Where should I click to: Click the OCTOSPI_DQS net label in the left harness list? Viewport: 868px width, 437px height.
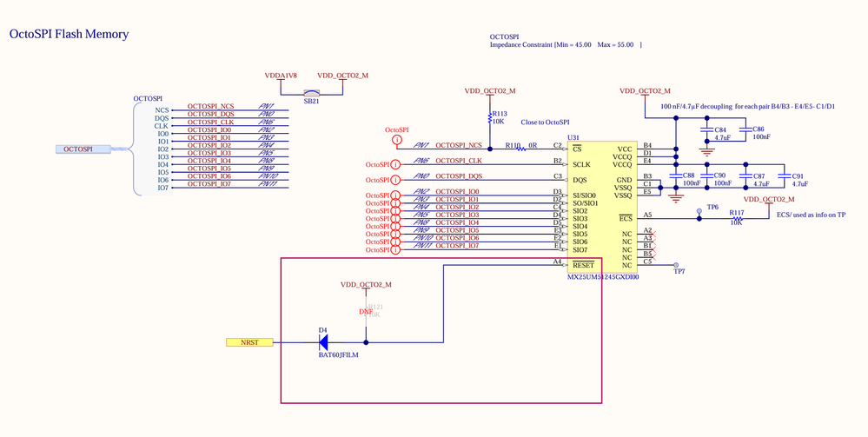(211, 115)
